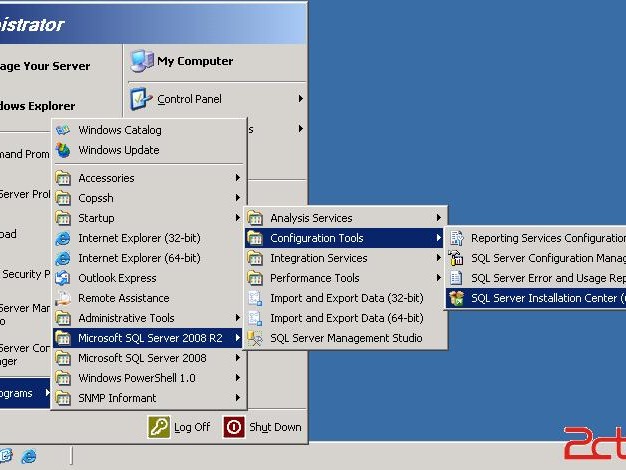Click the Copssh folder icon
The height and width of the screenshot is (470, 626).
click(x=63, y=198)
